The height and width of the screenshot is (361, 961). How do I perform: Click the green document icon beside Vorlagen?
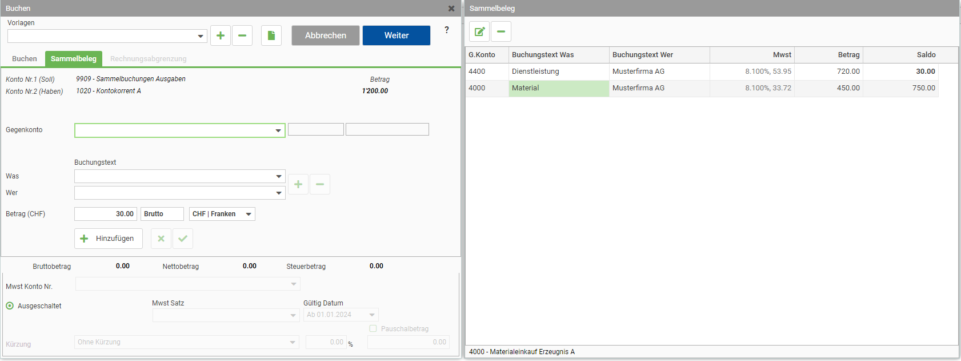pos(272,36)
